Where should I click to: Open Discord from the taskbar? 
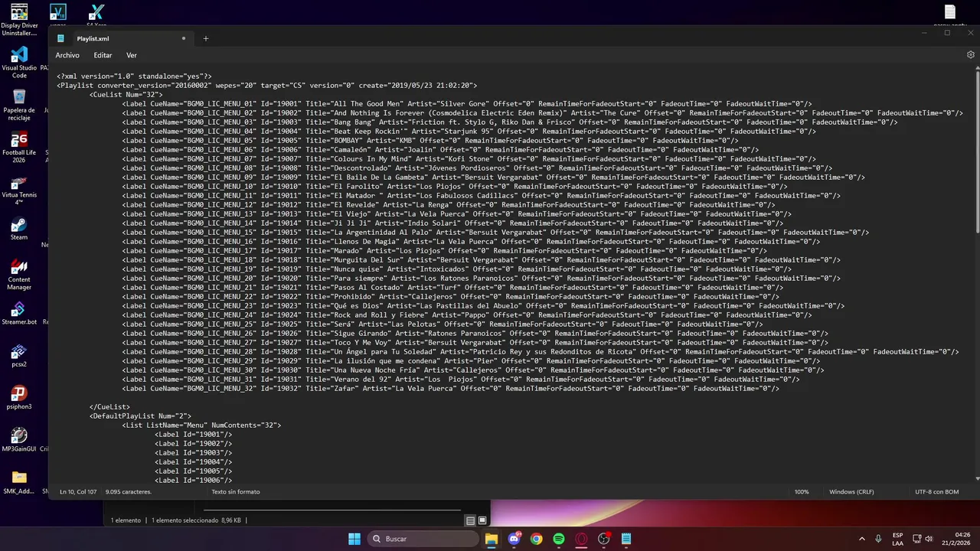click(x=514, y=539)
